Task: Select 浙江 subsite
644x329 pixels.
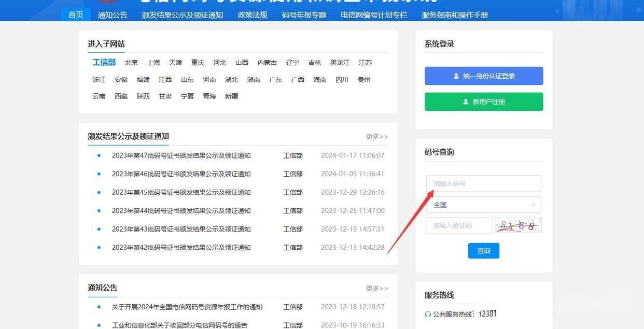Action: (x=99, y=80)
